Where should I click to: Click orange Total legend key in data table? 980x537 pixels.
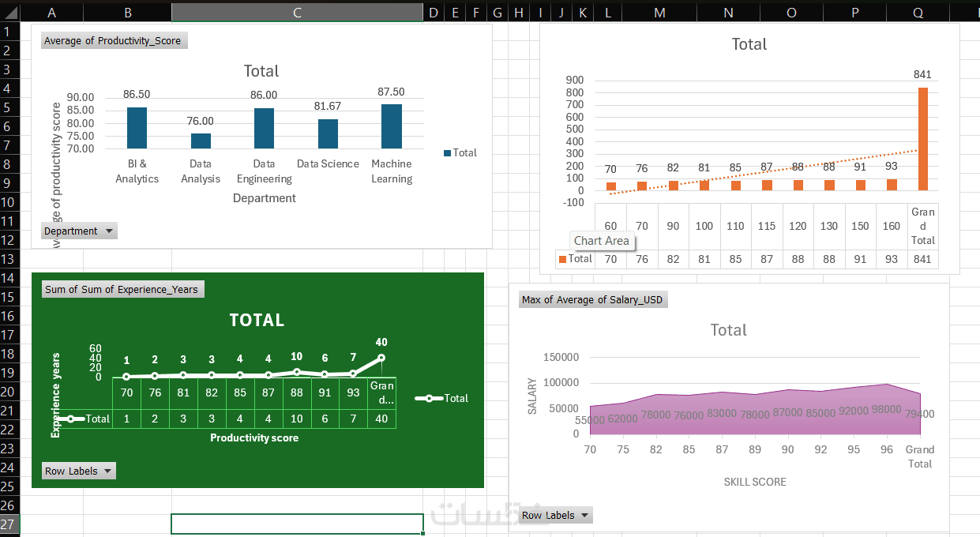[x=562, y=259]
